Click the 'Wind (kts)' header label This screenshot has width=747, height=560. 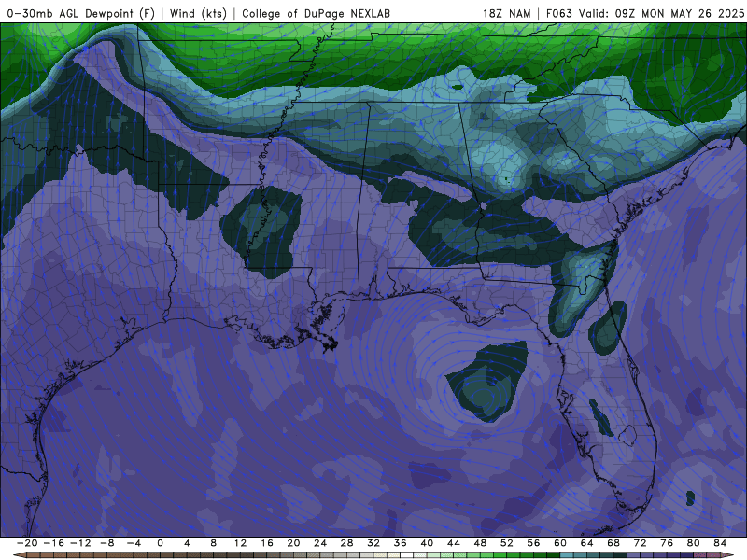point(198,14)
